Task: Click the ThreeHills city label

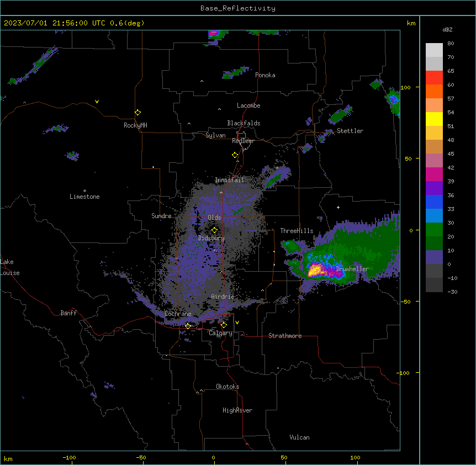Action: pyautogui.click(x=297, y=231)
